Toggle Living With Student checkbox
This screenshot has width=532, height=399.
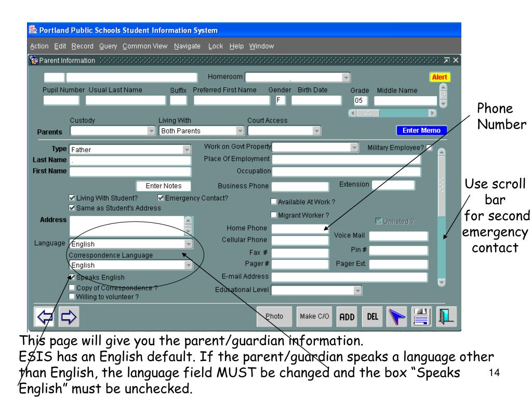[x=72, y=198]
